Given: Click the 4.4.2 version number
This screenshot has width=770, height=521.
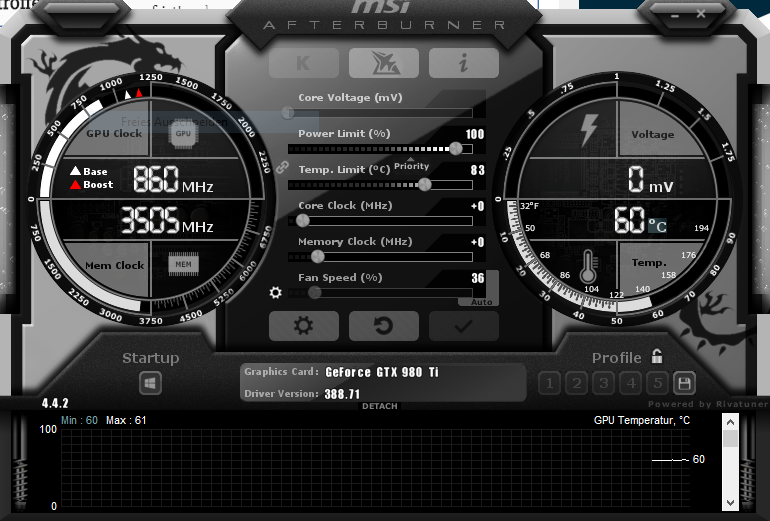Looking at the screenshot, I should (x=55, y=403).
